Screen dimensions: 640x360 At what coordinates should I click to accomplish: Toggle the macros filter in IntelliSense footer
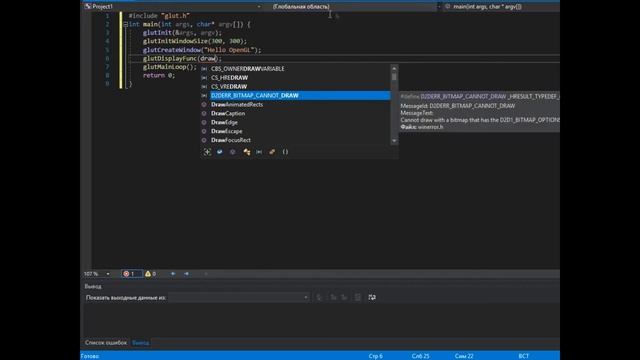click(x=259, y=152)
